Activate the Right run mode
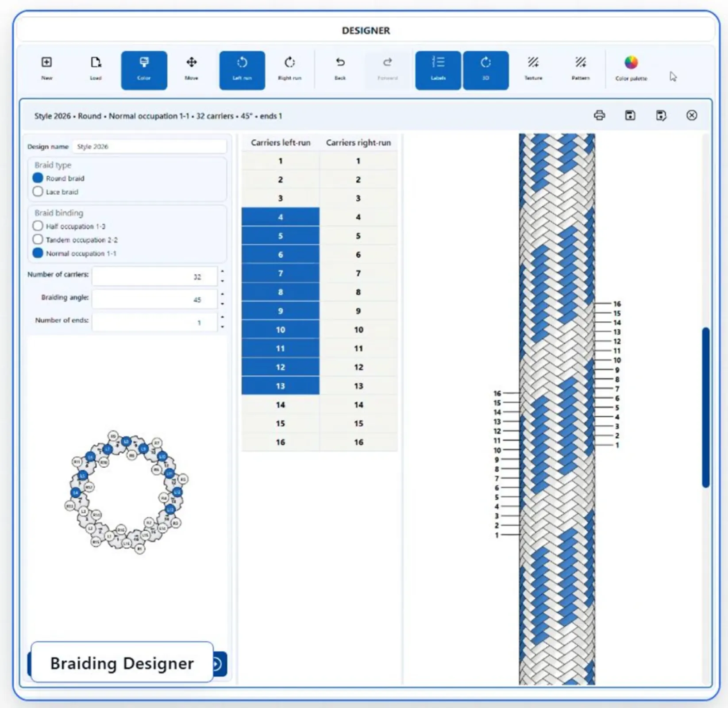This screenshot has height=708, width=728. pyautogui.click(x=289, y=69)
